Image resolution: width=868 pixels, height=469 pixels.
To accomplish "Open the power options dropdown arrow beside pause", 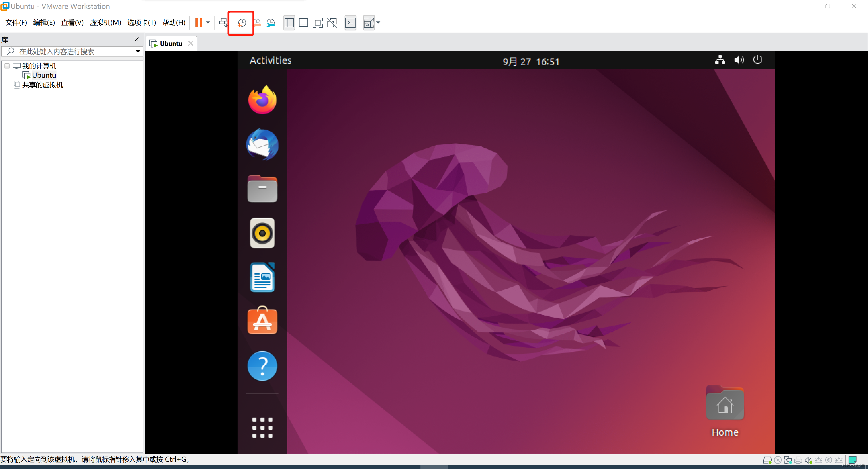I will pos(208,23).
